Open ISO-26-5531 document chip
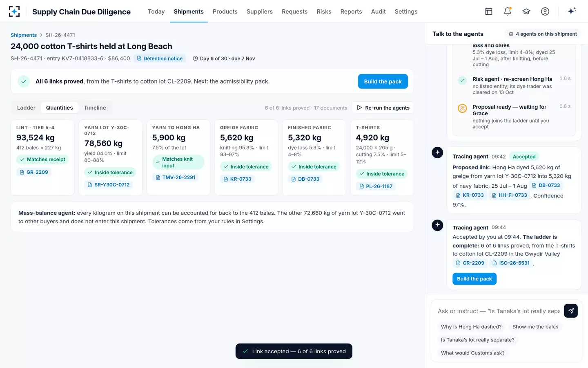 [511, 263]
